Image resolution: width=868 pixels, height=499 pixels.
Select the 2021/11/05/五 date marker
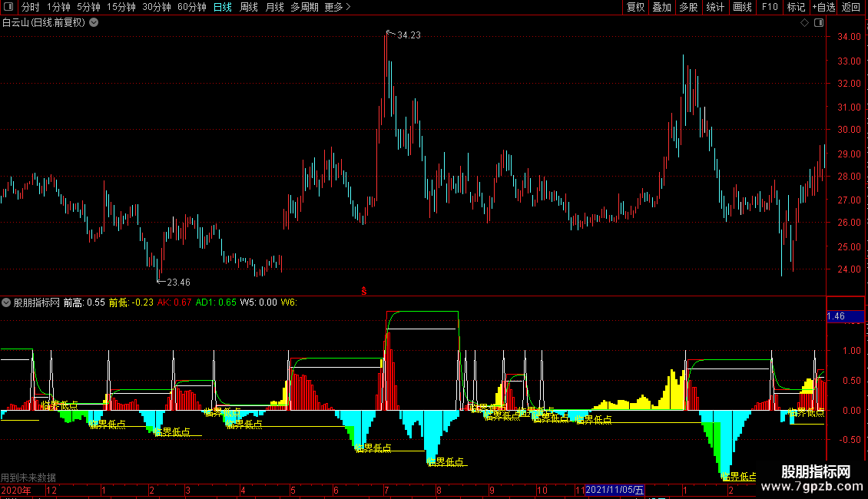[x=615, y=490]
